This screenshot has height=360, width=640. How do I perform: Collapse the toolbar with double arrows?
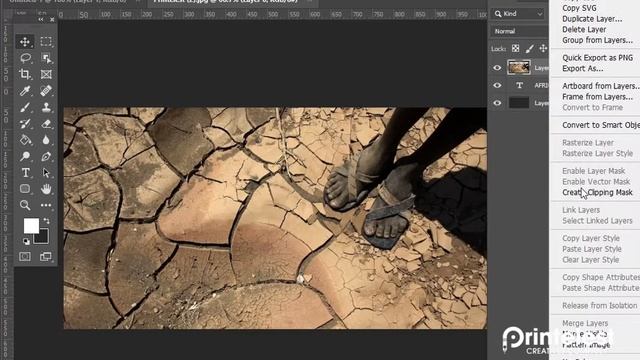41,20
